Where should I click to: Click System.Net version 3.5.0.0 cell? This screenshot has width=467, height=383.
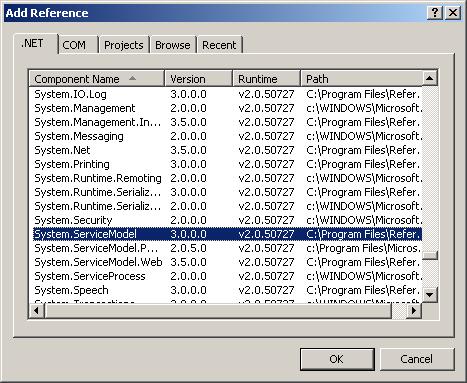[188, 150]
